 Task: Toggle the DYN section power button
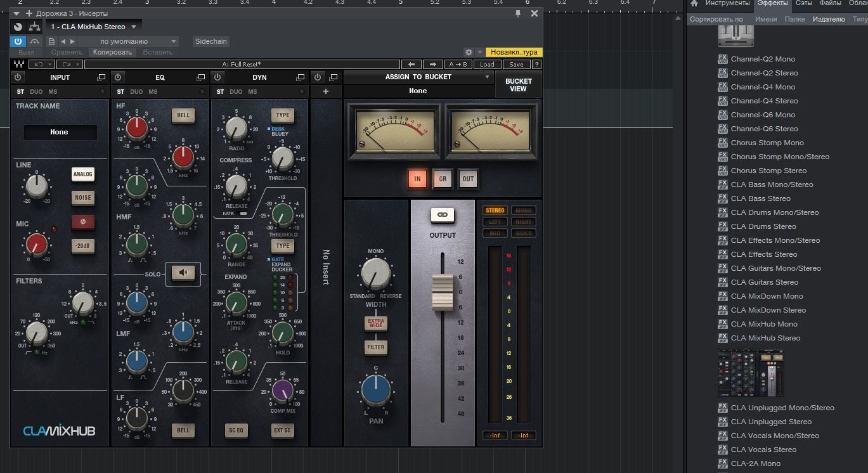218,77
